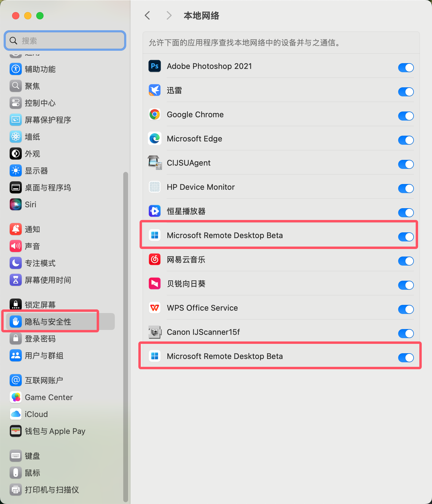Click the 迅雷 bird icon
Viewport: 432px width, 504px height.
click(155, 90)
